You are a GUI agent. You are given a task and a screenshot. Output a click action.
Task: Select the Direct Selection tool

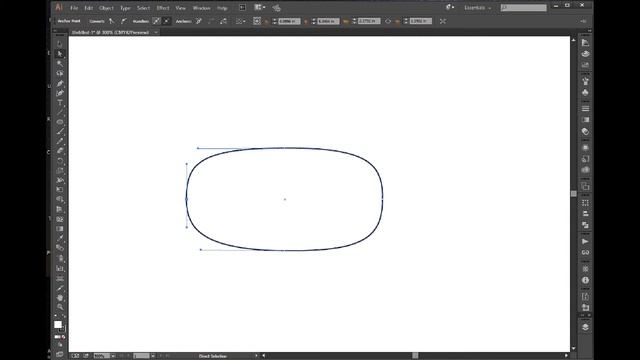60,54
